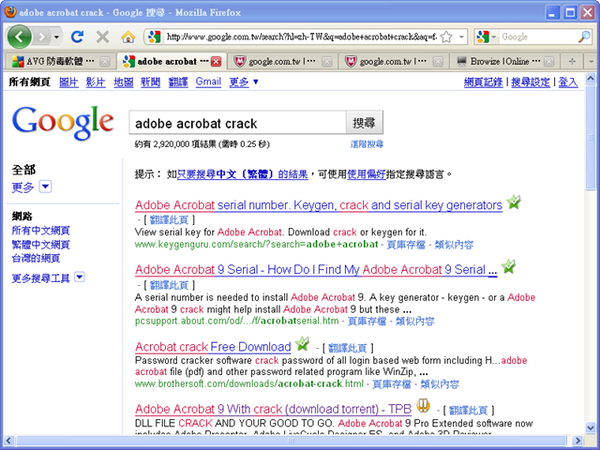Close the first google.com.tw tab
This screenshot has width=600, height=450.
point(327,62)
